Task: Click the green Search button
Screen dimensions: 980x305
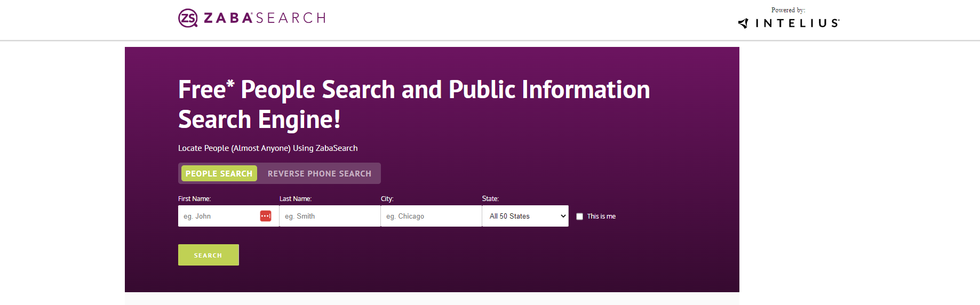Action: coord(209,255)
